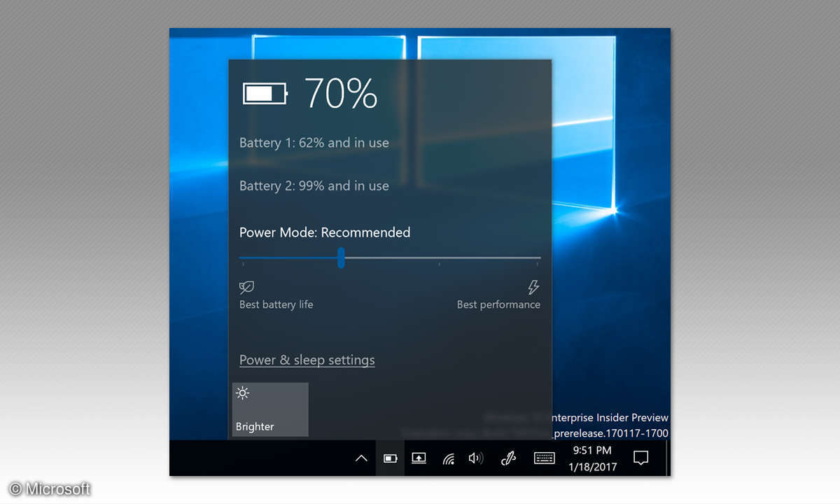The width and height of the screenshot is (840, 504).
Task: Open the project-to-screen taskbar icon
Action: point(419,458)
